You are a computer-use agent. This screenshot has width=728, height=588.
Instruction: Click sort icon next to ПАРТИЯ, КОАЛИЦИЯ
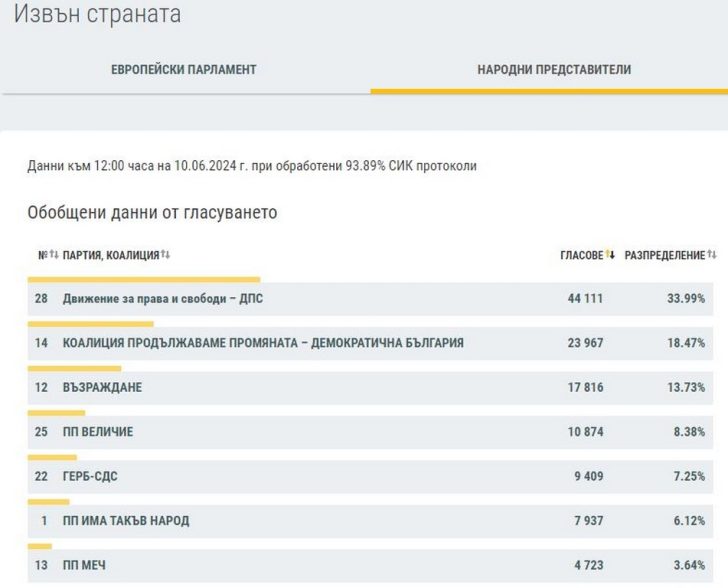pyautogui.click(x=166, y=255)
